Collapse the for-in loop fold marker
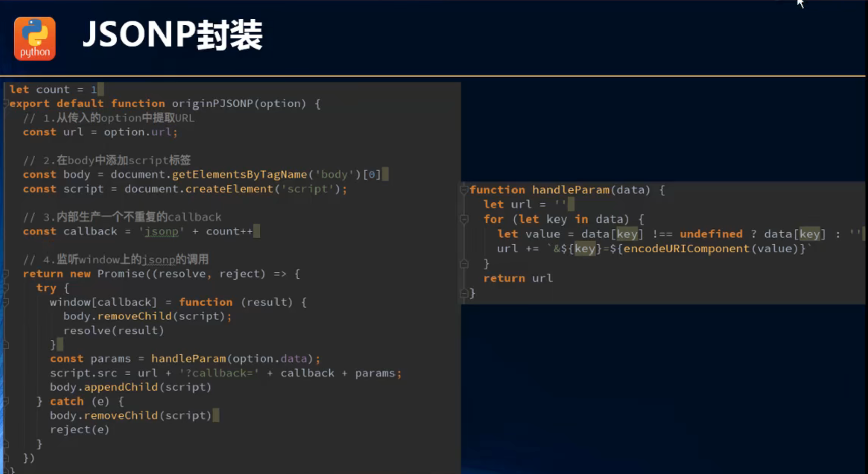The width and height of the screenshot is (868, 474). [x=464, y=219]
